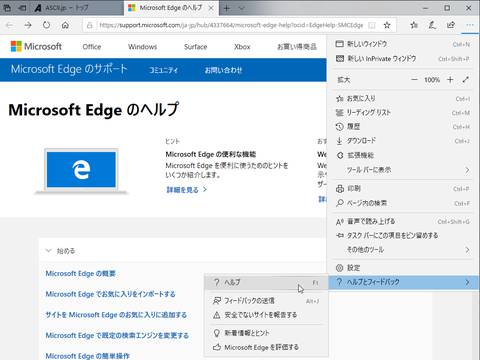Open 履歴 from the menu
Viewport: 480px width, 360px height.
tap(403, 127)
